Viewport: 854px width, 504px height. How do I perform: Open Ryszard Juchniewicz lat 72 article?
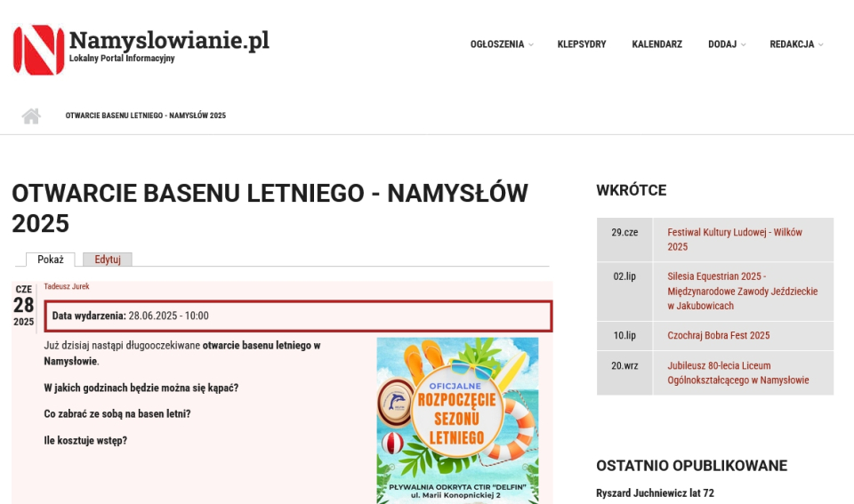(x=655, y=492)
